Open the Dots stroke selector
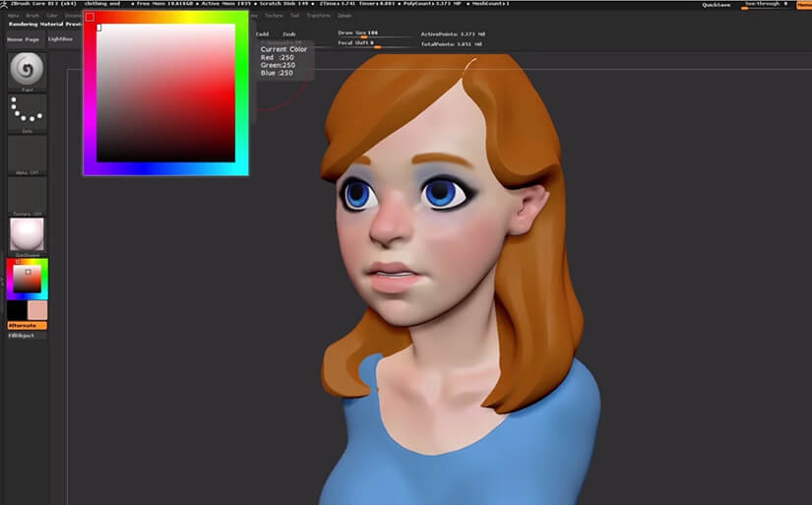The width and height of the screenshot is (812, 505). (x=27, y=111)
